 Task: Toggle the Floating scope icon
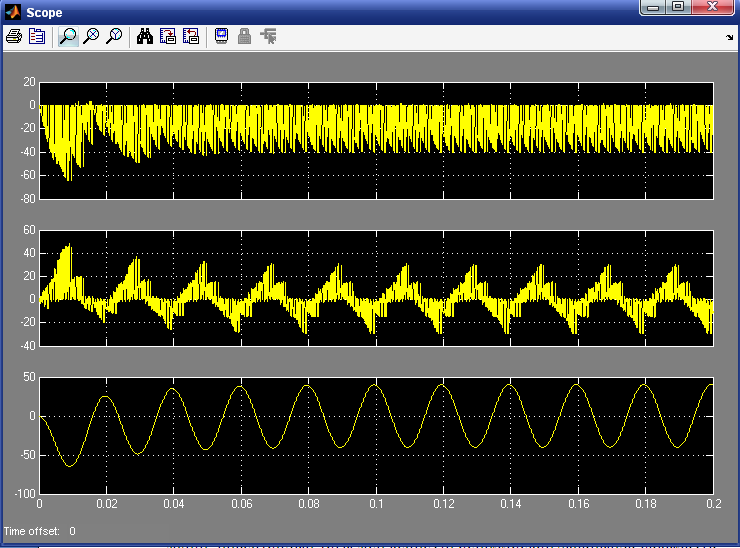tap(221, 36)
